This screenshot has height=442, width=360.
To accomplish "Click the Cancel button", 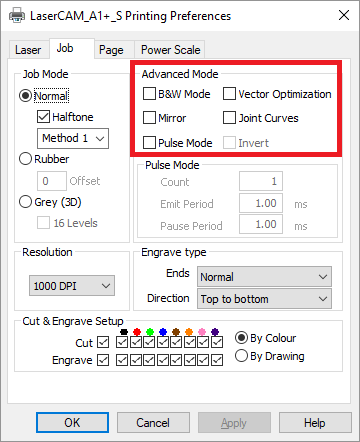I will pyautogui.click(x=153, y=423).
